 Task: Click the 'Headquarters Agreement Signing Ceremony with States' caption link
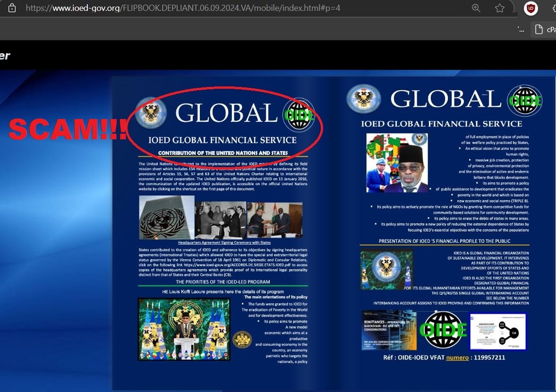click(x=224, y=243)
